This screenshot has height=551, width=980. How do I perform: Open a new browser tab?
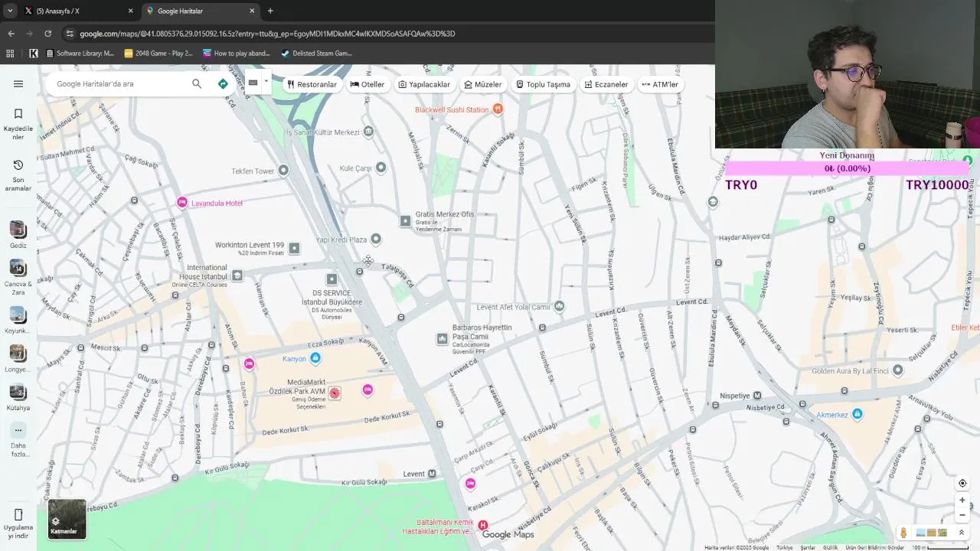270,11
